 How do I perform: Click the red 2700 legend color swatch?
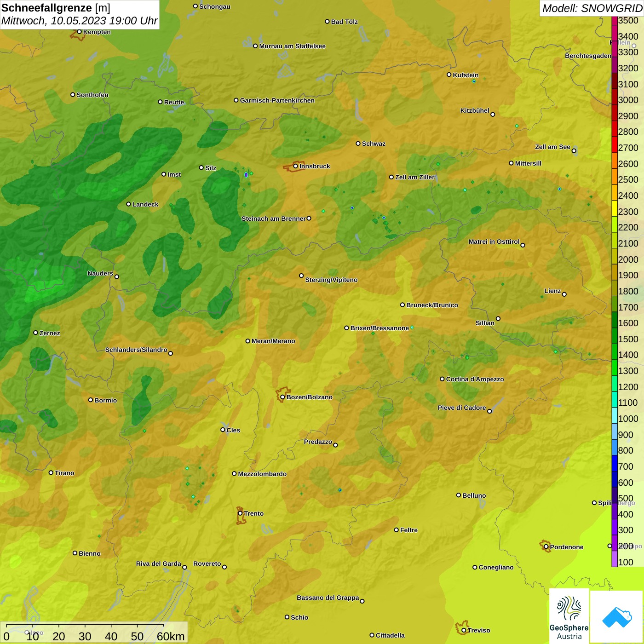pos(615,144)
